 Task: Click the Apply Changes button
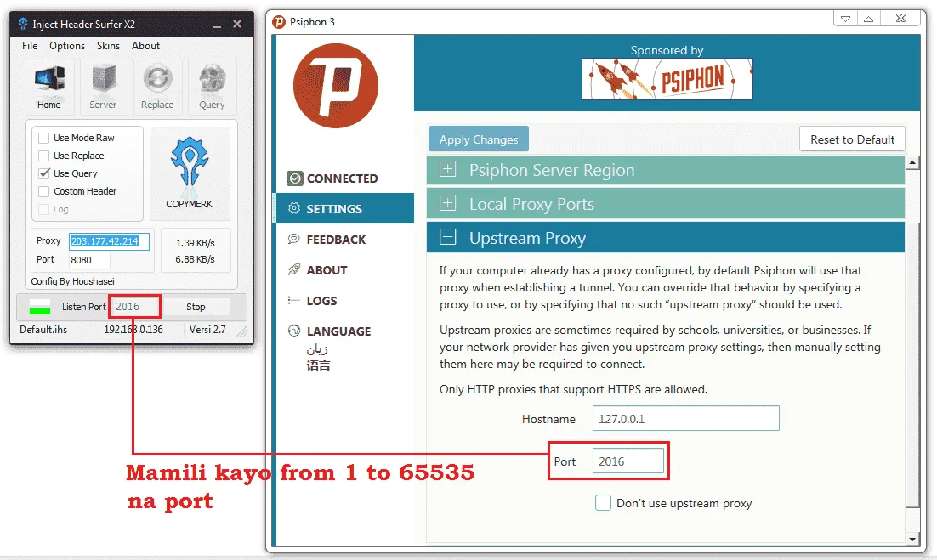(x=479, y=139)
